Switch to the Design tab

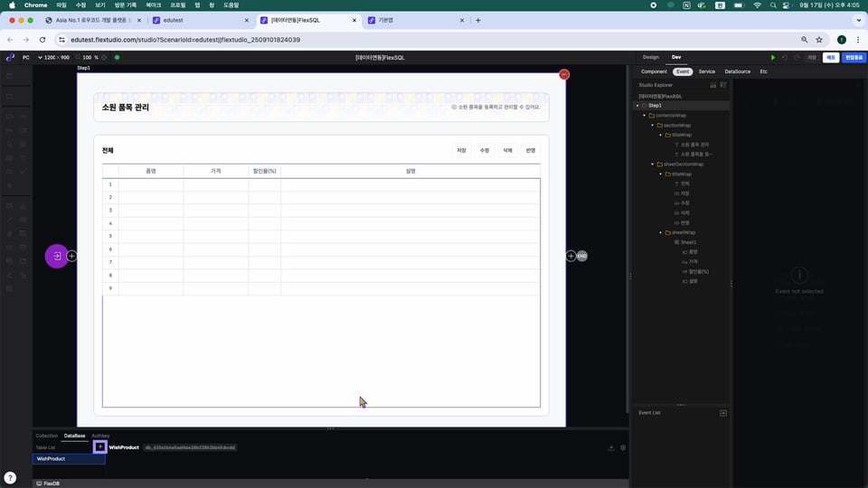(650, 58)
